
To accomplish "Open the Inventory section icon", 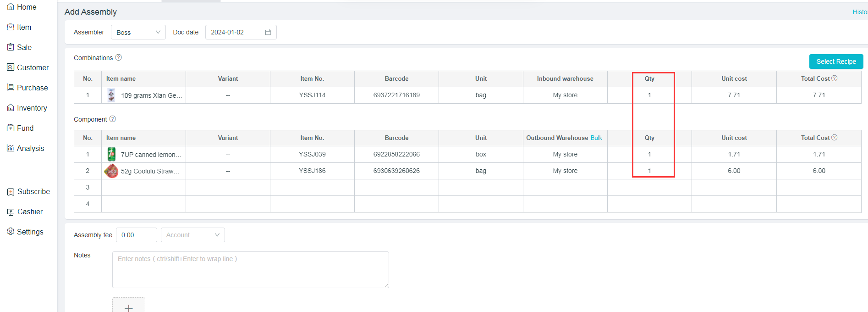I will pos(11,108).
